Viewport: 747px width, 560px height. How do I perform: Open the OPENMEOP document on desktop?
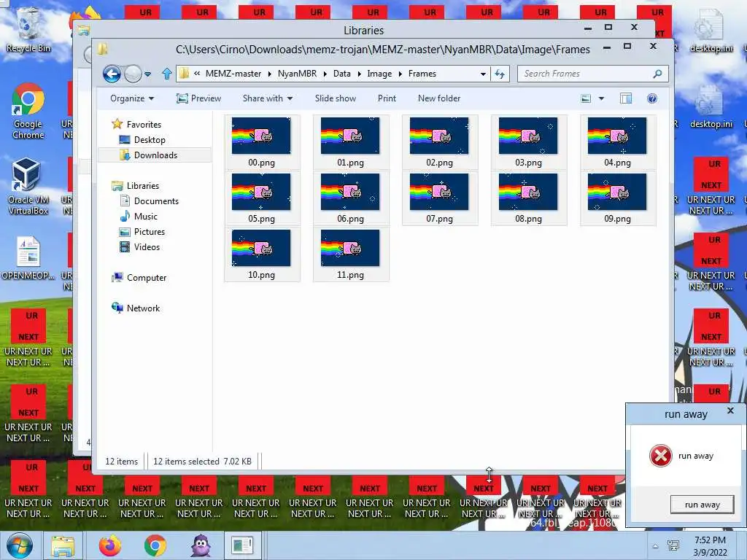(x=28, y=257)
